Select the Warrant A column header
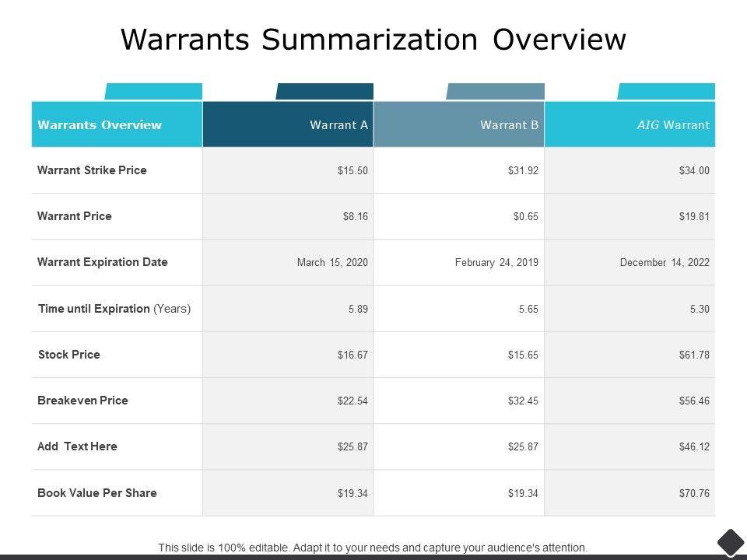This screenshot has width=747, height=560. tap(338, 124)
